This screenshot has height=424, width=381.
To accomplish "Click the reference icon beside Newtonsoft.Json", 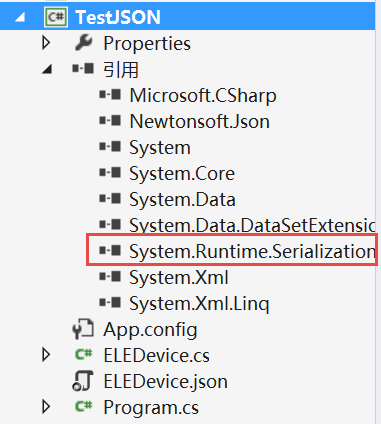I will pyautogui.click(x=110, y=120).
